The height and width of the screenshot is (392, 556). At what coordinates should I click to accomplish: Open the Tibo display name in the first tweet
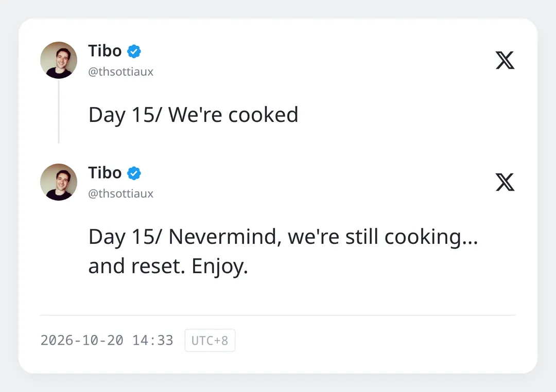[105, 51]
